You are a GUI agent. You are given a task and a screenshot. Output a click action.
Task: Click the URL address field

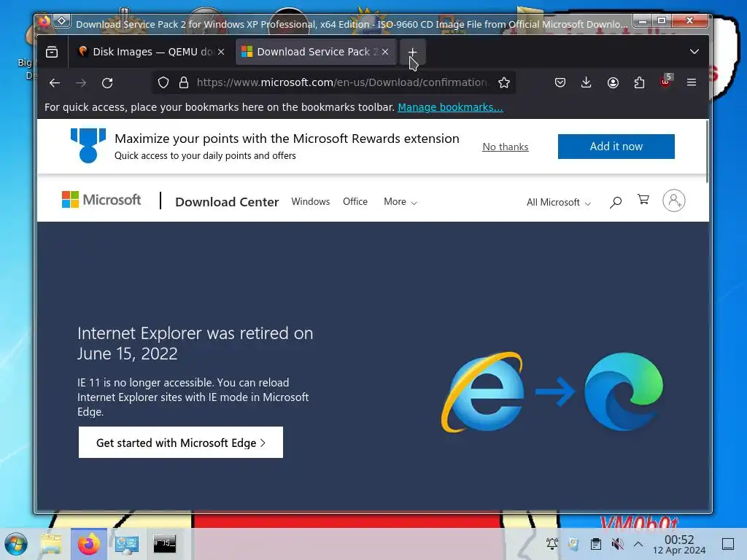(342, 82)
